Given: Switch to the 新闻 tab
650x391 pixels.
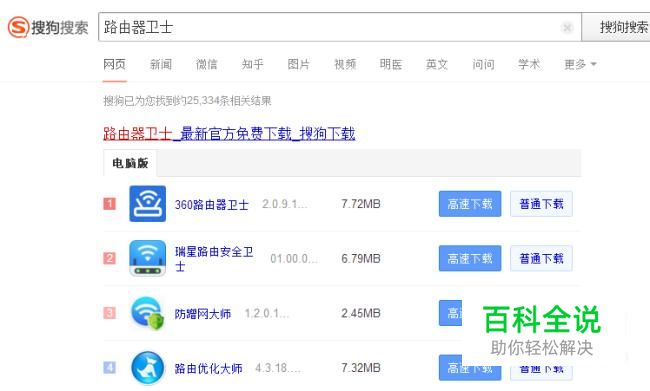Looking at the screenshot, I should [x=160, y=64].
